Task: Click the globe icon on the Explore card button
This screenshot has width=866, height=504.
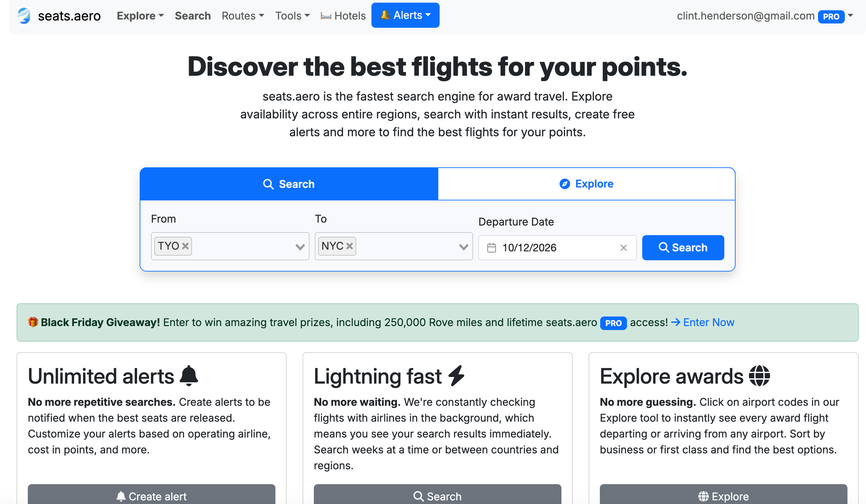Action: point(703,496)
